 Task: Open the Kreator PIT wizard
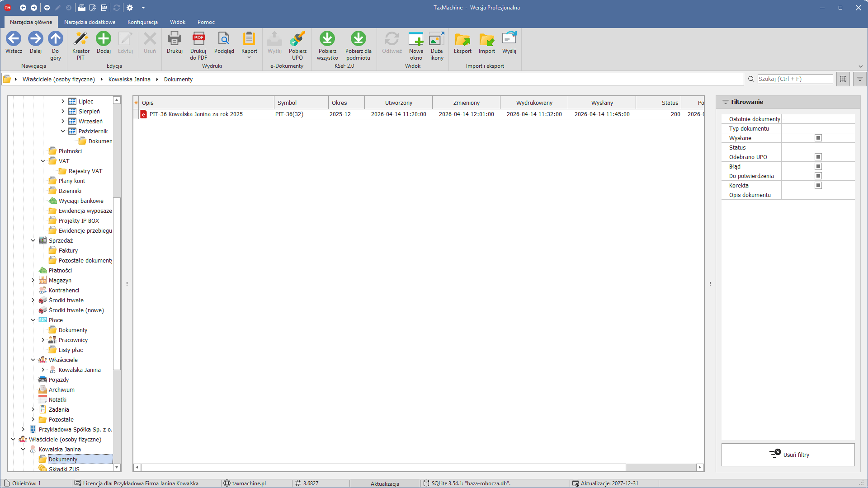(80, 45)
